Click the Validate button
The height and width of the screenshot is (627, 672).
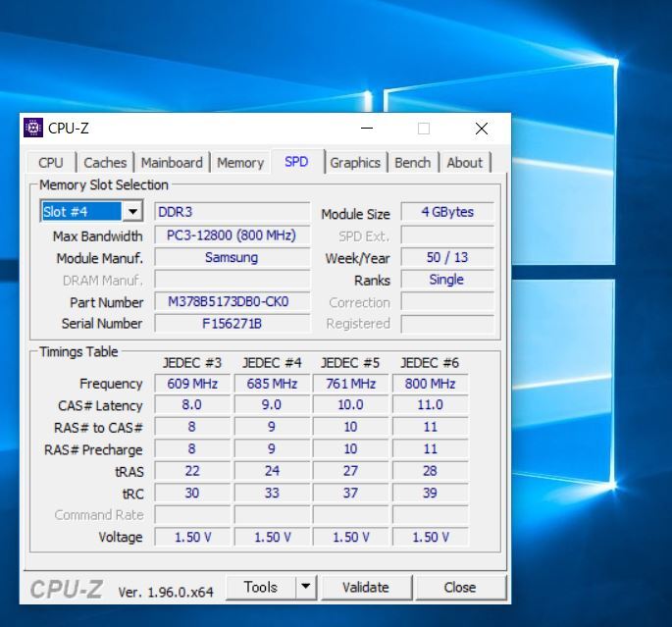tap(366, 587)
